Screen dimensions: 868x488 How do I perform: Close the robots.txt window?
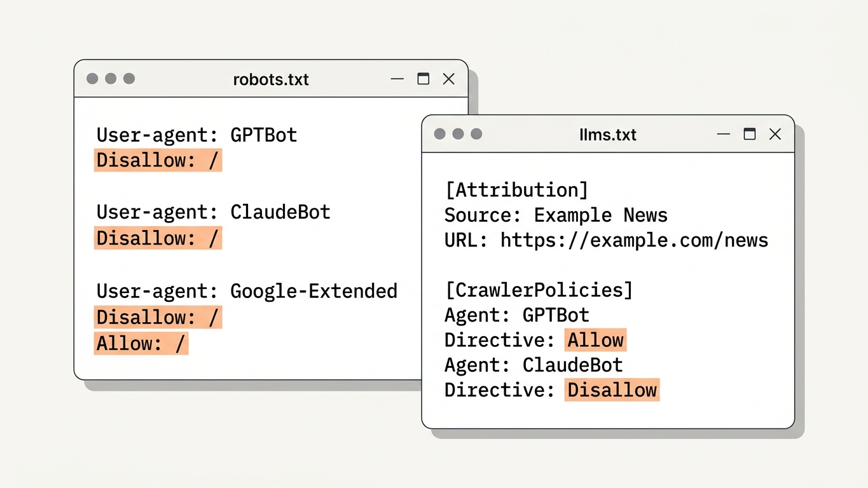pos(449,79)
